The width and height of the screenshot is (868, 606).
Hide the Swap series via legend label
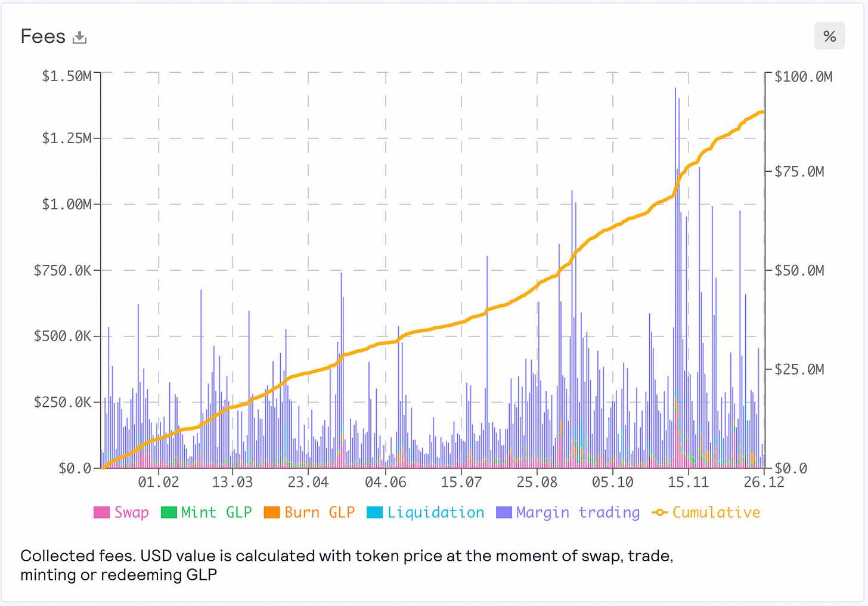pyautogui.click(x=132, y=512)
